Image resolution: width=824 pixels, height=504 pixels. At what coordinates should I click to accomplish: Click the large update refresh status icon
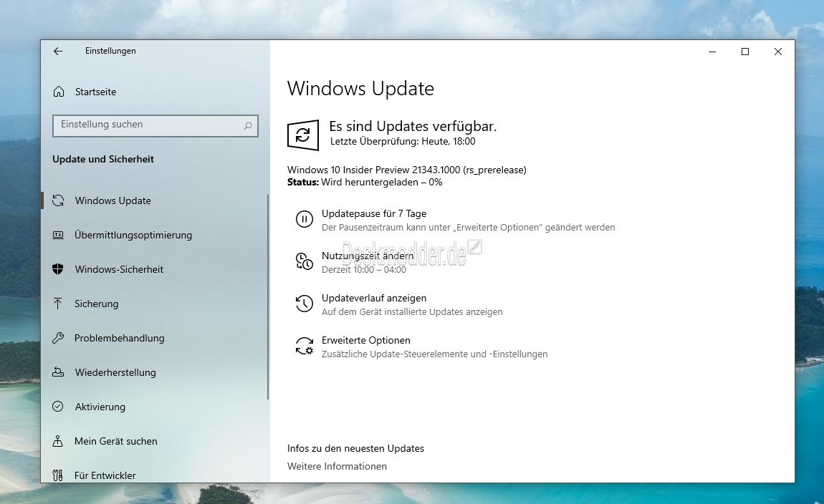[302, 135]
